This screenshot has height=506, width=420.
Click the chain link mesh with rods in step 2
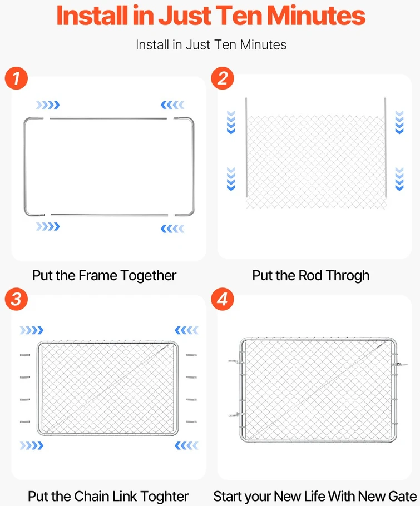(316, 153)
